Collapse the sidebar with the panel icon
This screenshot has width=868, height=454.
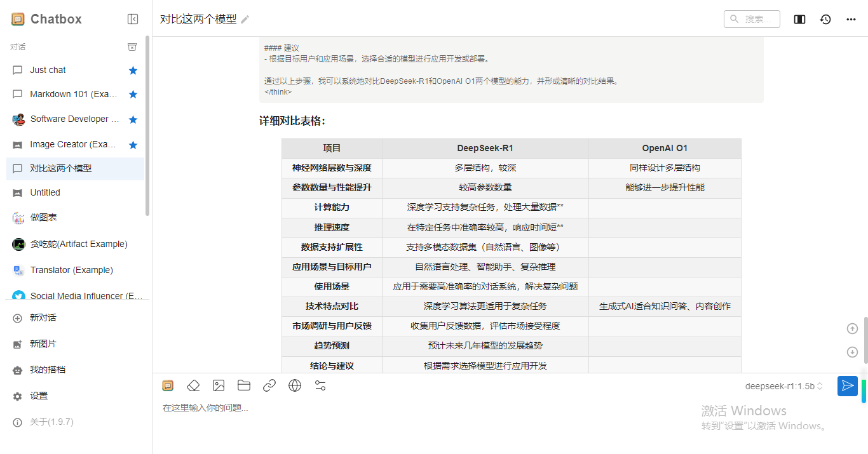(133, 19)
